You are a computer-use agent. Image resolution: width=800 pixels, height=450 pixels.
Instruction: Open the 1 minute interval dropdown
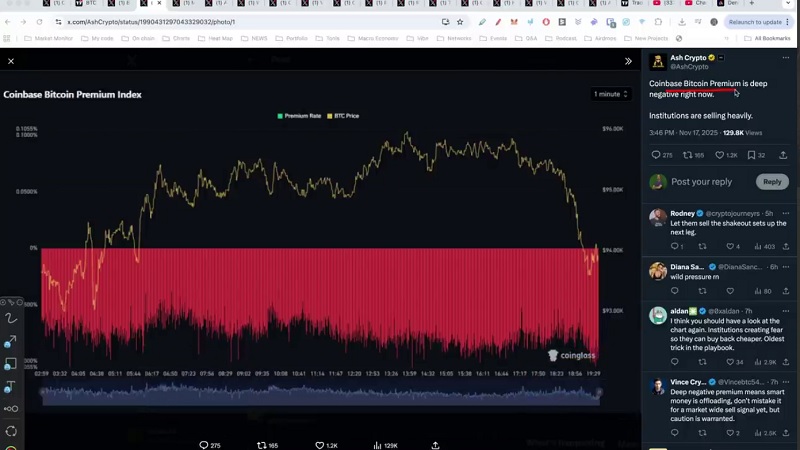tap(611, 94)
